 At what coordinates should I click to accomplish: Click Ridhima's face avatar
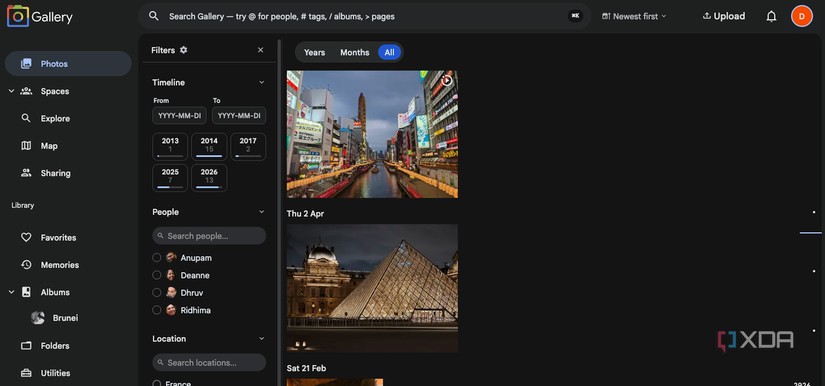(x=171, y=310)
